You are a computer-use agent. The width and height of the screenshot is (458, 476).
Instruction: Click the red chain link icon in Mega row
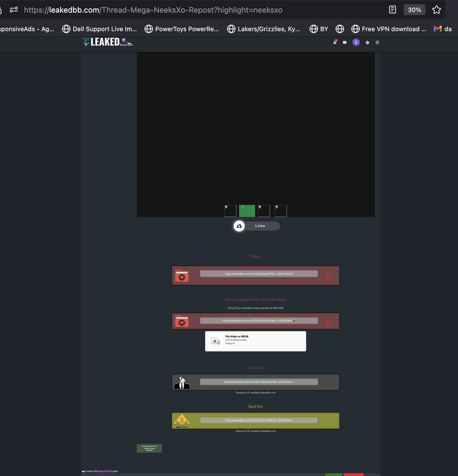click(x=328, y=277)
